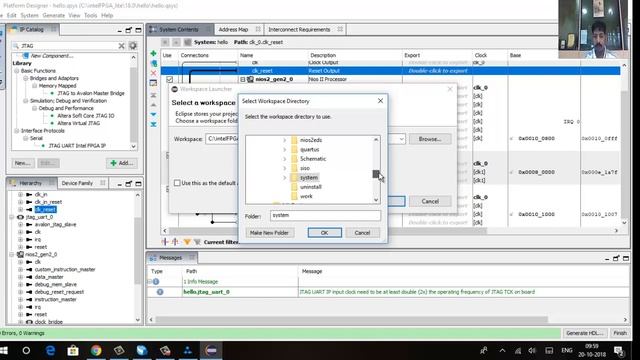
Task: Switch to the Device Family tab
Action: pos(77,183)
